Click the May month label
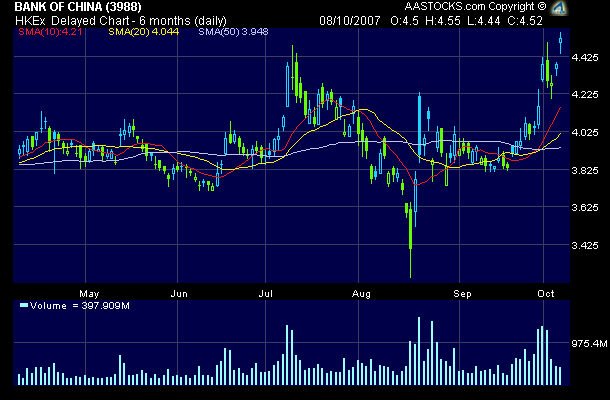 click(x=89, y=294)
